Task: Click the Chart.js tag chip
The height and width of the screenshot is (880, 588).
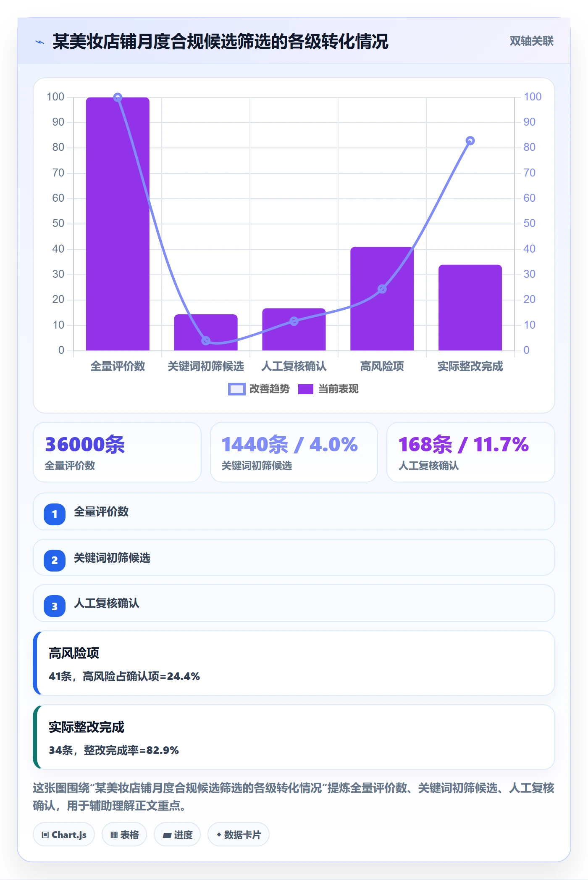Action: coord(64,835)
